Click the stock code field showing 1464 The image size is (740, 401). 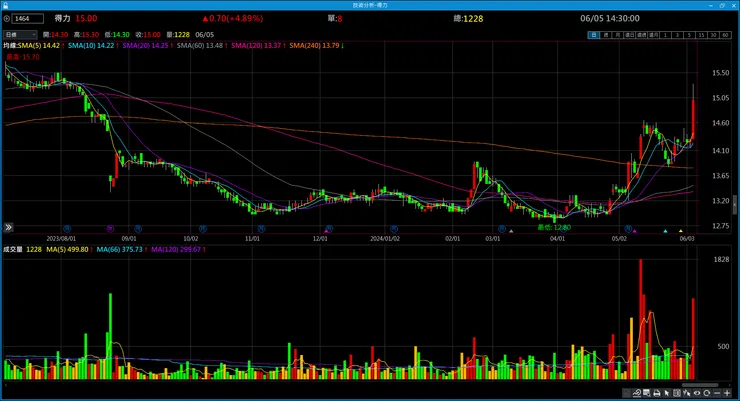click(x=27, y=19)
